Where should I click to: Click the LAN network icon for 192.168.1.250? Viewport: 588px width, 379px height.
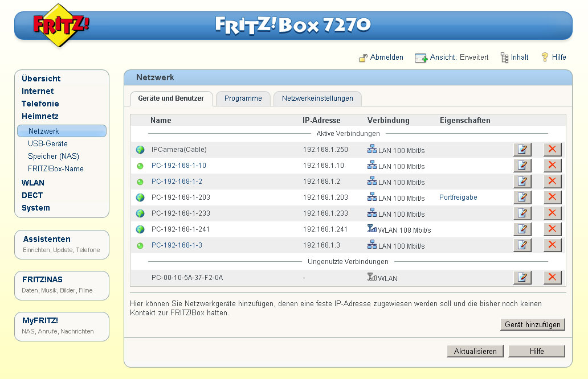(x=372, y=149)
